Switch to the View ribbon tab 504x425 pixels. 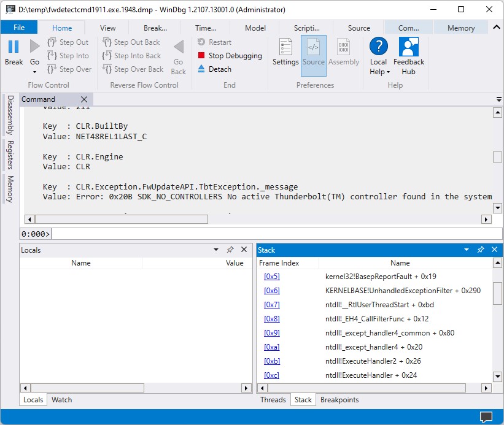pyautogui.click(x=107, y=28)
